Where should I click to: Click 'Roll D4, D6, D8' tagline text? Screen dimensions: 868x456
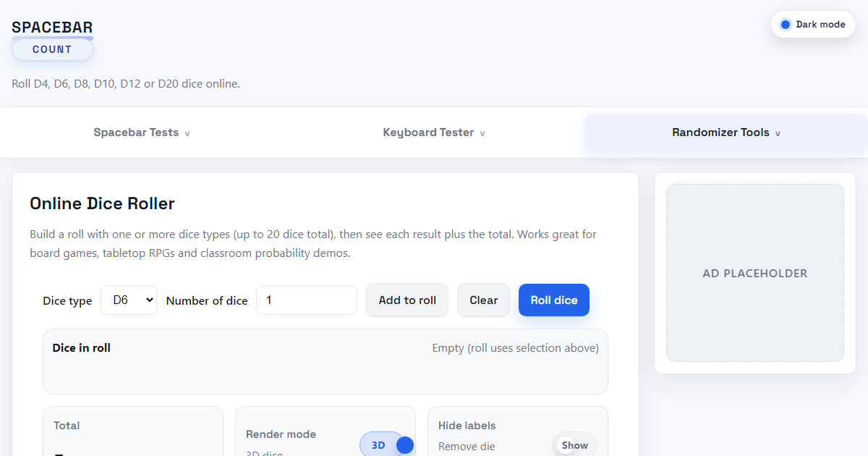pos(126,84)
